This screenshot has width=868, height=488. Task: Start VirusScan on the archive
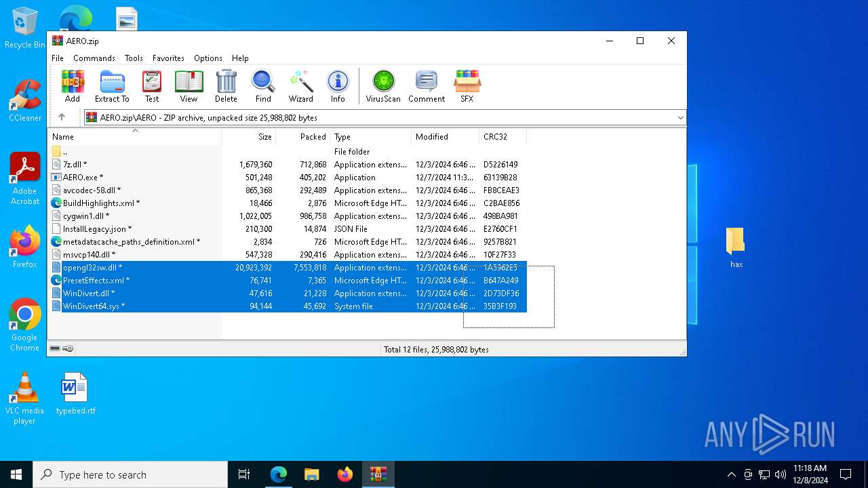383,86
